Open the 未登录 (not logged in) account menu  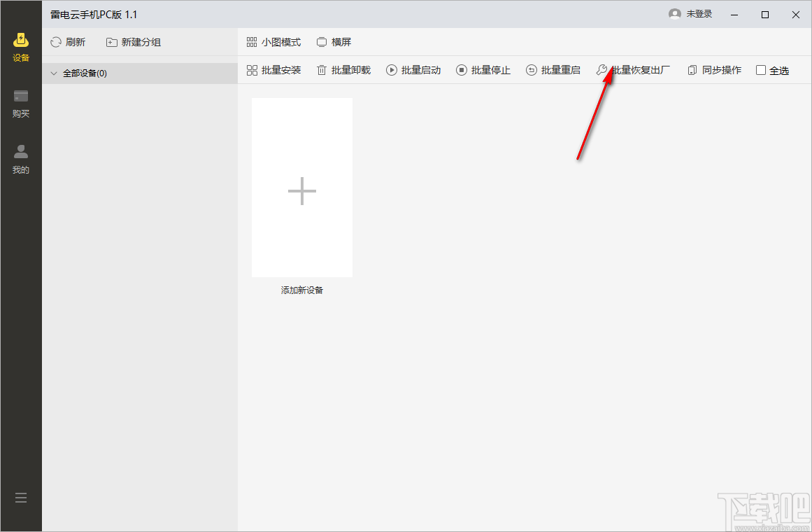(x=691, y=13)
